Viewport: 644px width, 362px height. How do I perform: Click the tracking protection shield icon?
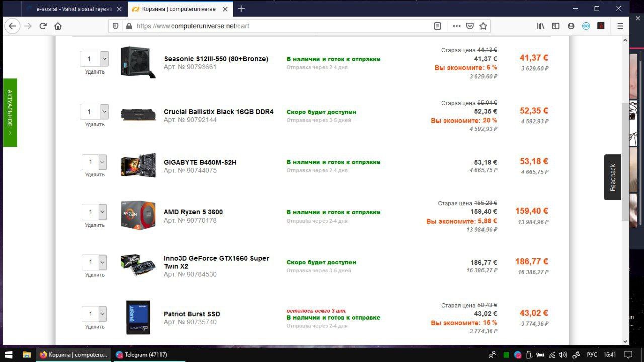click(116, 26)
